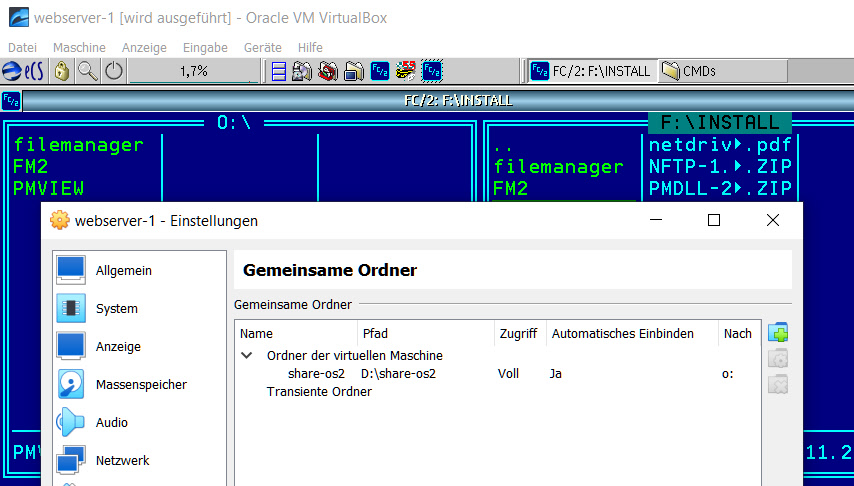Click the VirtualBox window title bar icon
Screen dimensions: 854x486
coord(19,17)
